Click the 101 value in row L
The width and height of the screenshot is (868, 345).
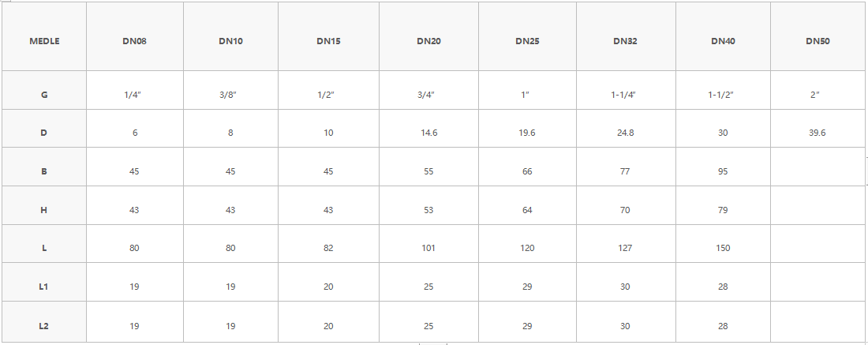429,248
